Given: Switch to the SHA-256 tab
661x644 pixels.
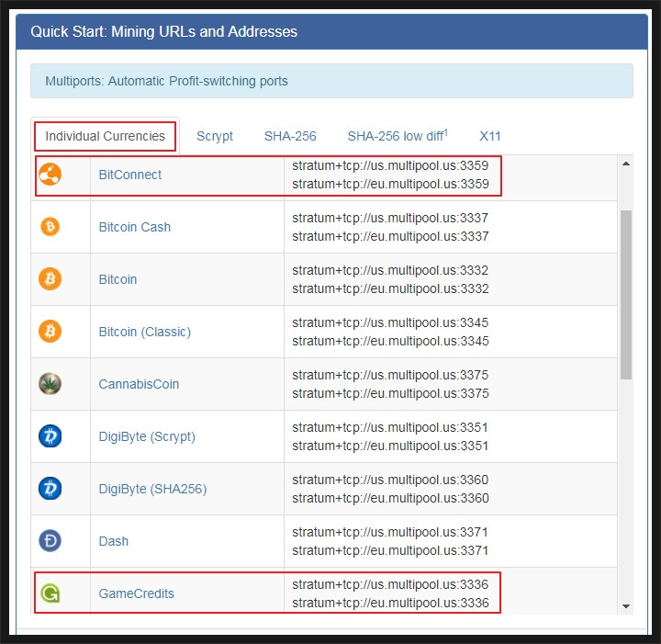Looking at the screenshot, I should 290,136.
